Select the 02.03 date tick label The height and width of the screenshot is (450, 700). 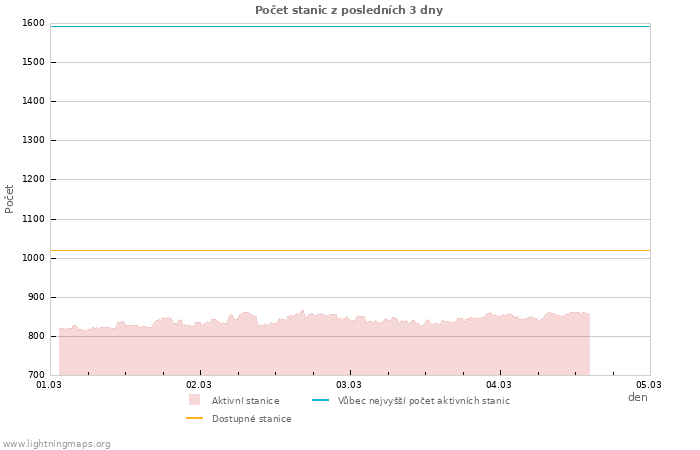click(x=199, y=384)
